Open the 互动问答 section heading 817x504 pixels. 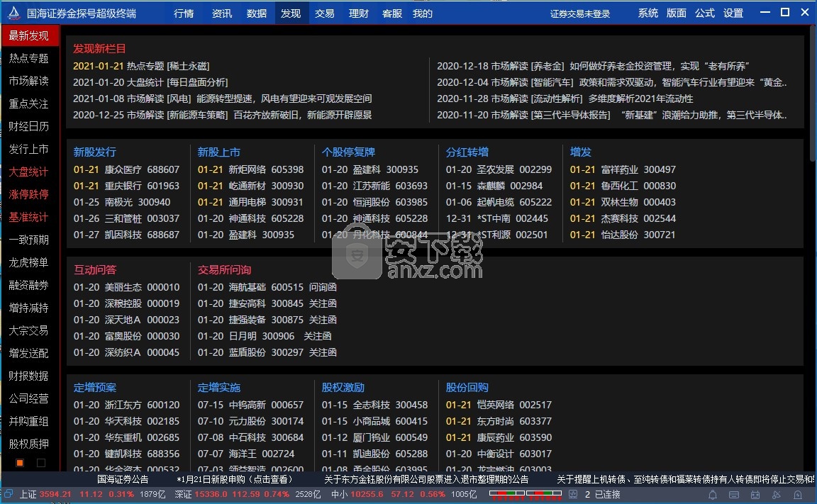[x=95, y=269]
